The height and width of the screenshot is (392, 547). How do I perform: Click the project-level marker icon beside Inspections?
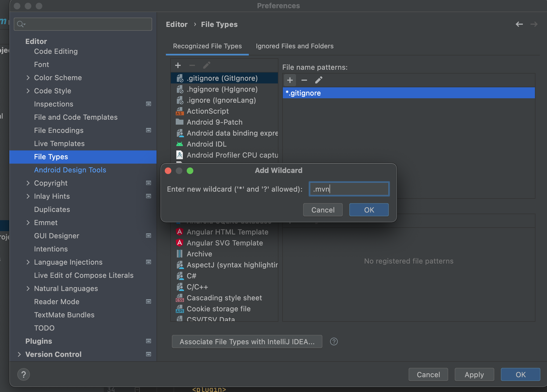point(149,104)
